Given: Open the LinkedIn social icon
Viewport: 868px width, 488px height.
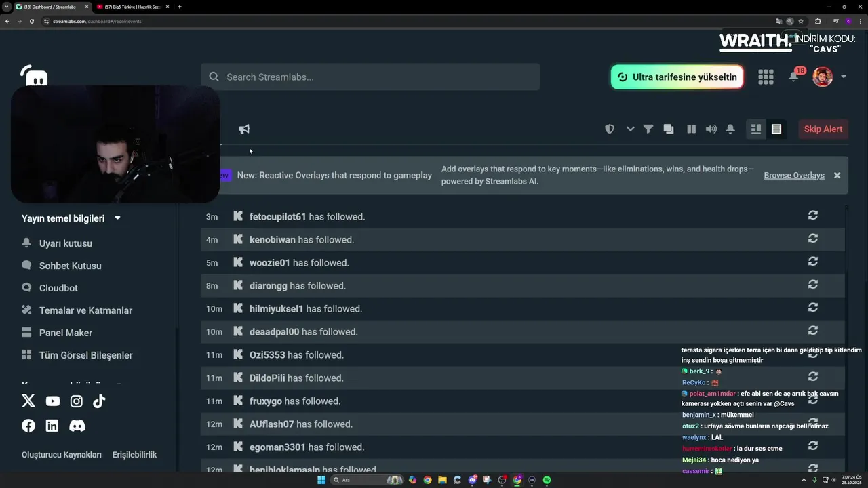Looking at the screenshot, I should (52, 426).
